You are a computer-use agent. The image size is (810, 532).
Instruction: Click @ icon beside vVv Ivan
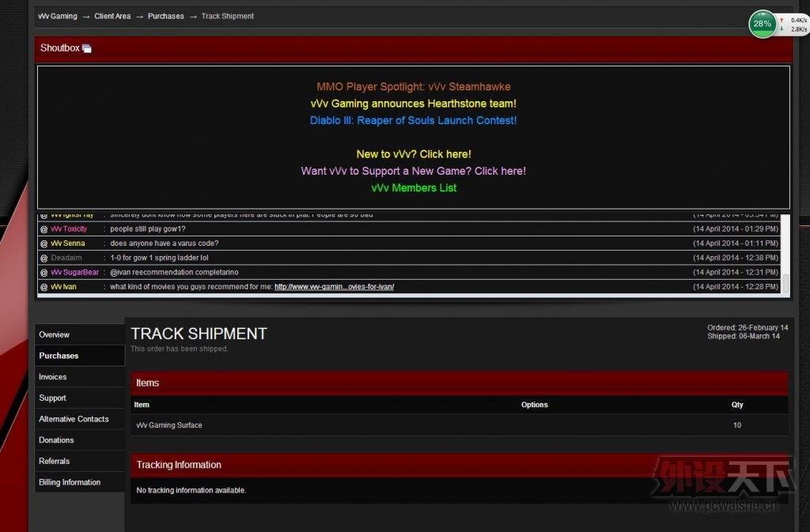pyautogui.click(x=44, y=287)
